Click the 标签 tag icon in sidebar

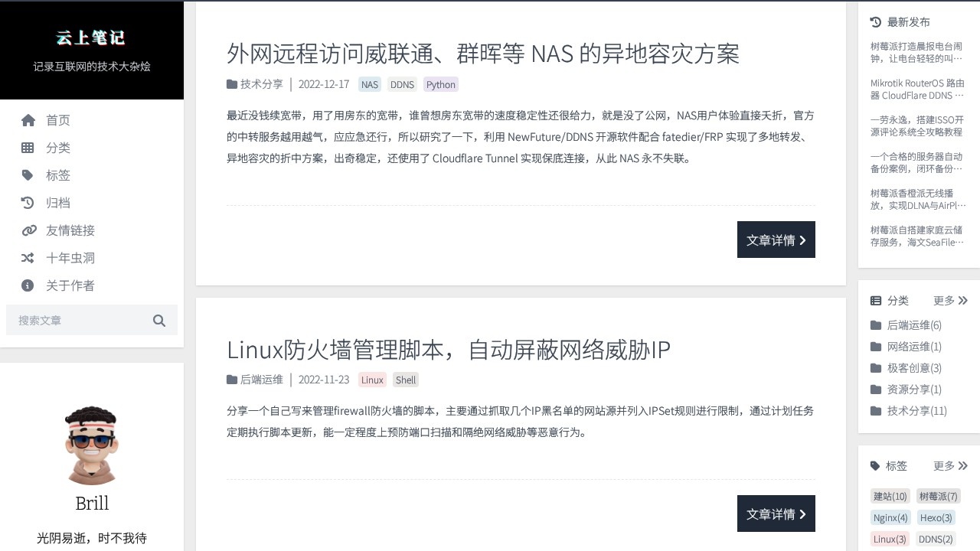[x=28, y=175]
